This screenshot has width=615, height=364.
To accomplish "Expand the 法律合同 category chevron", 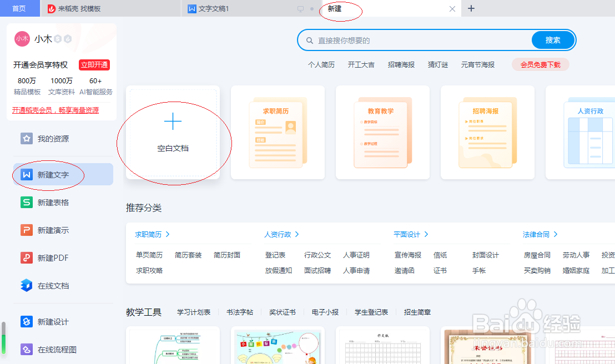I will click(555, 234).
